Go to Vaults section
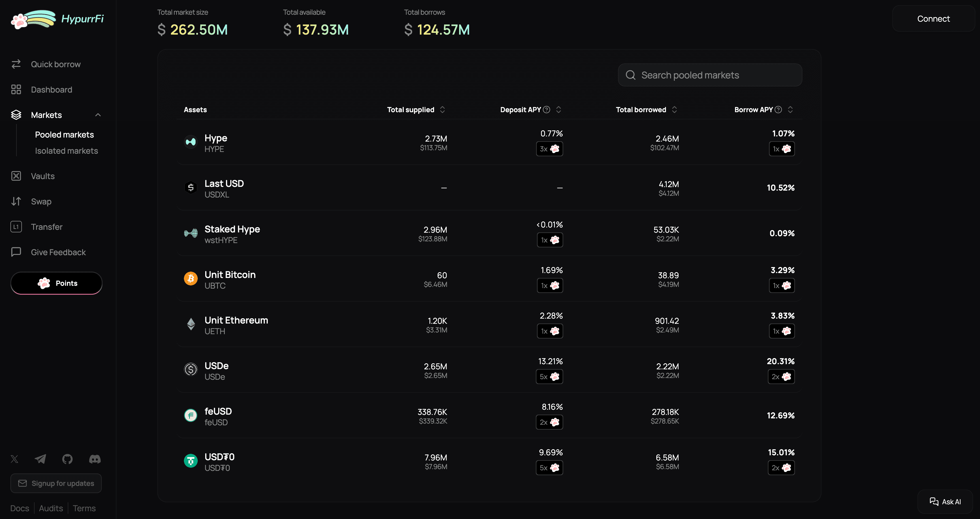Viewport: 980px width, 519px height. coord(43,176)
